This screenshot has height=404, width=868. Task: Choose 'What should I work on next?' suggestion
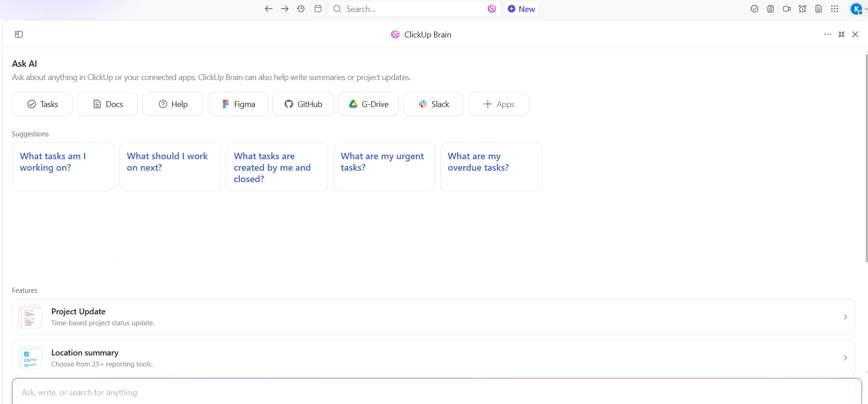(170, 167)
